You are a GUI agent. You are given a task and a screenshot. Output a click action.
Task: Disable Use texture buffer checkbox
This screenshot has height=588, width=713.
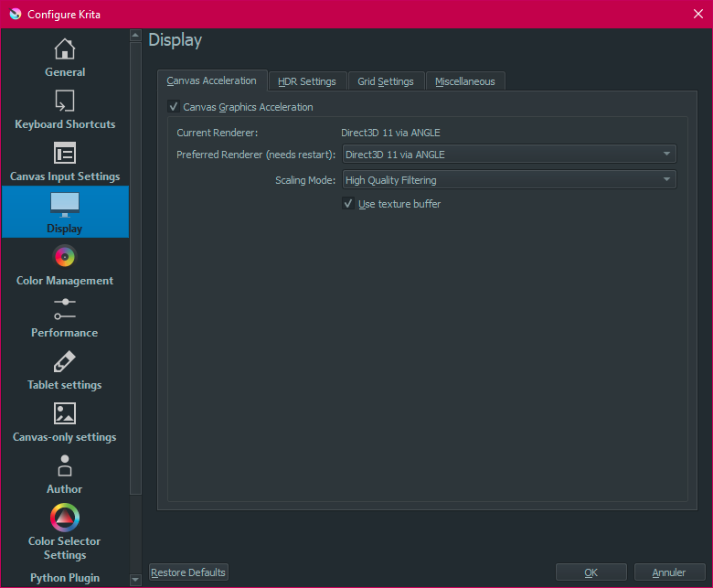point(348,203)
